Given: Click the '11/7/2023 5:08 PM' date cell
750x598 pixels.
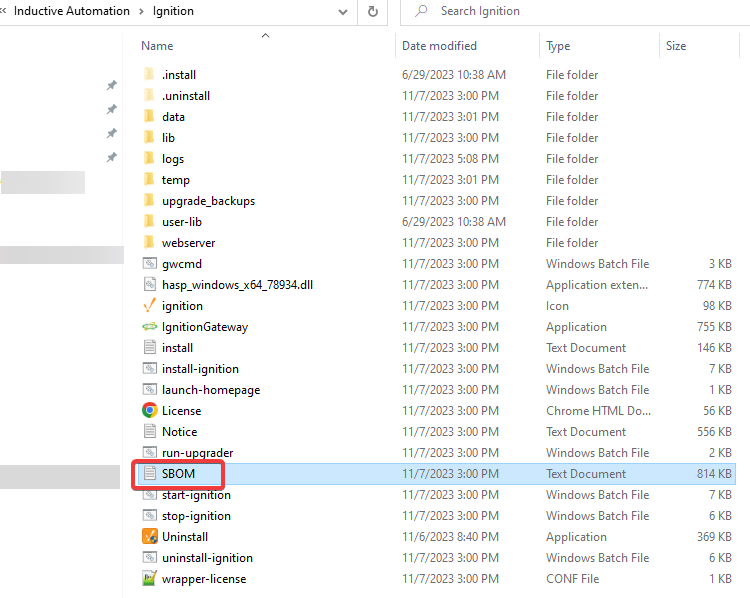Looking at the screenshot, I should [450, 158].
